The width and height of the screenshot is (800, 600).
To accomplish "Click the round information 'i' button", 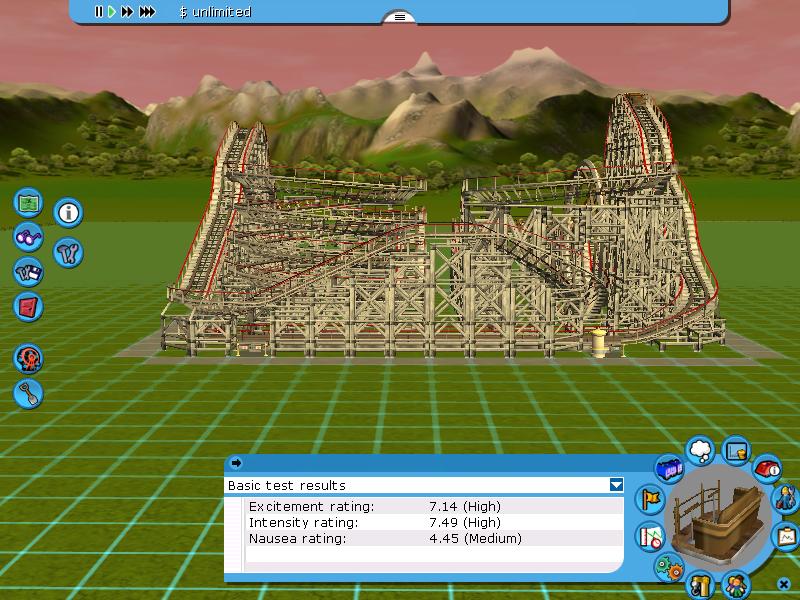I will [x=68, y=213].
